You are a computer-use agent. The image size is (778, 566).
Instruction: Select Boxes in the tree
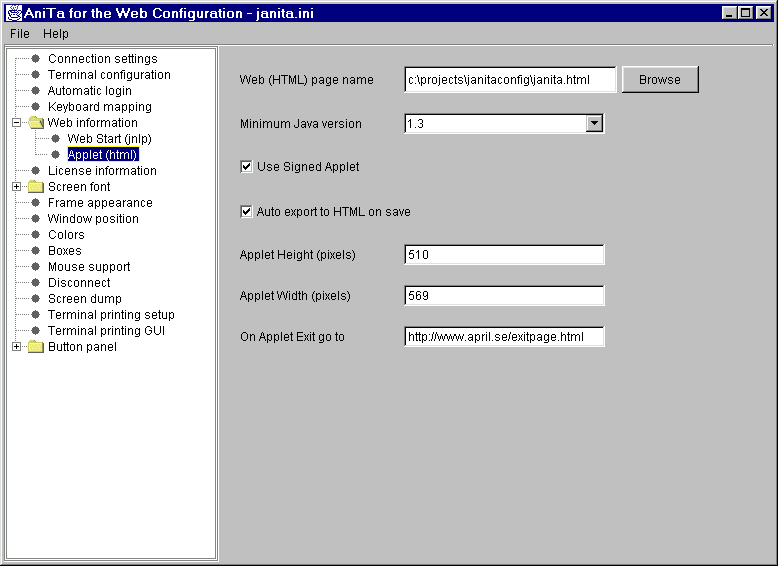pyautogui.click(x=65, y=251)
